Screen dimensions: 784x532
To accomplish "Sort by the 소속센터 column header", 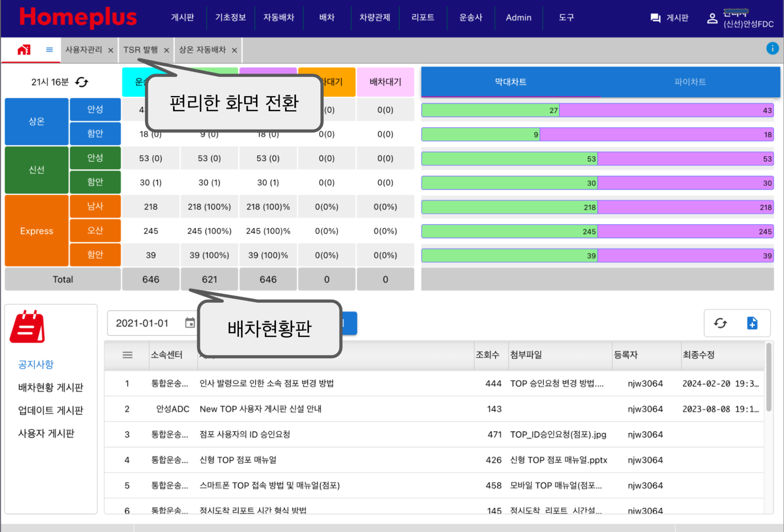I will click(x=167, y=355).
